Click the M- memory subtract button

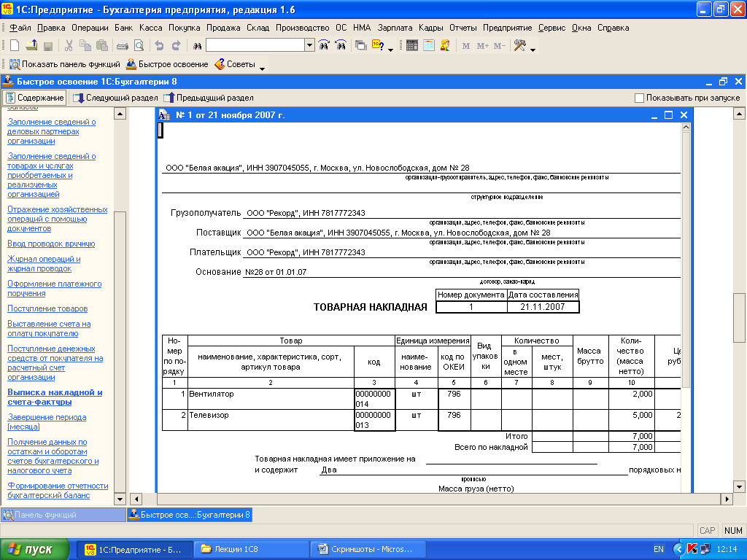[x=499, y=46]
